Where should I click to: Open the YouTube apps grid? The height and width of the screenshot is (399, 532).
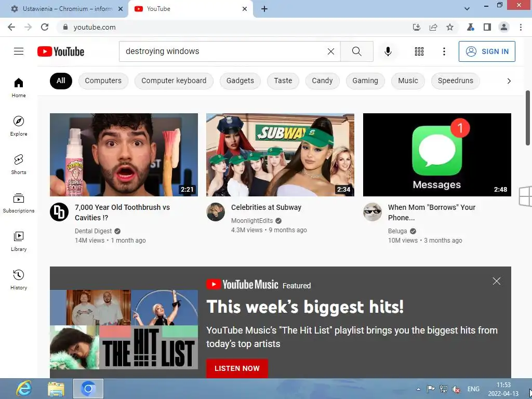click(x=419, y=51)
